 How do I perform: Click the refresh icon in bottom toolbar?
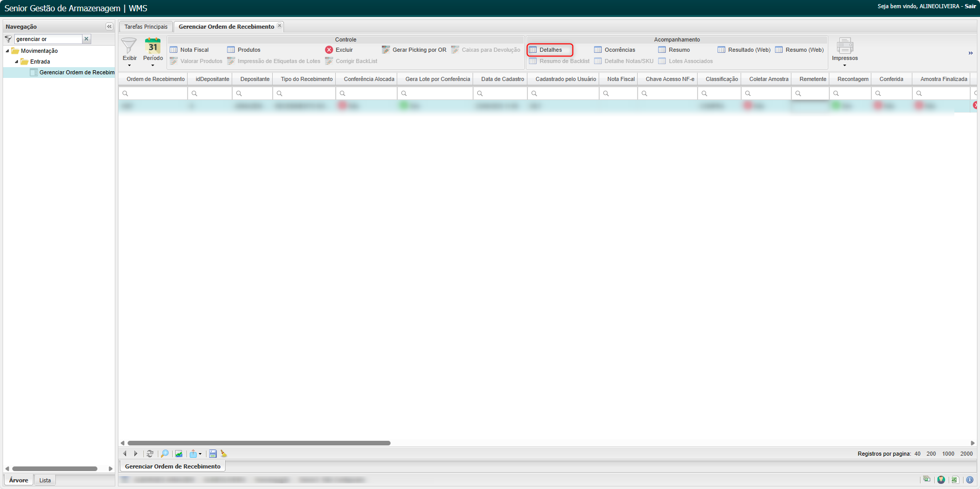point(150,454)
